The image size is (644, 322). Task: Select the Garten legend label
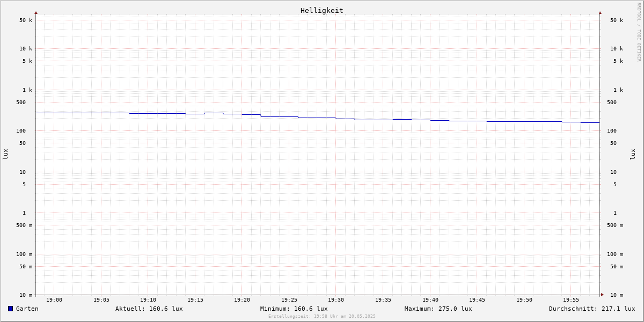pos(27,309)
